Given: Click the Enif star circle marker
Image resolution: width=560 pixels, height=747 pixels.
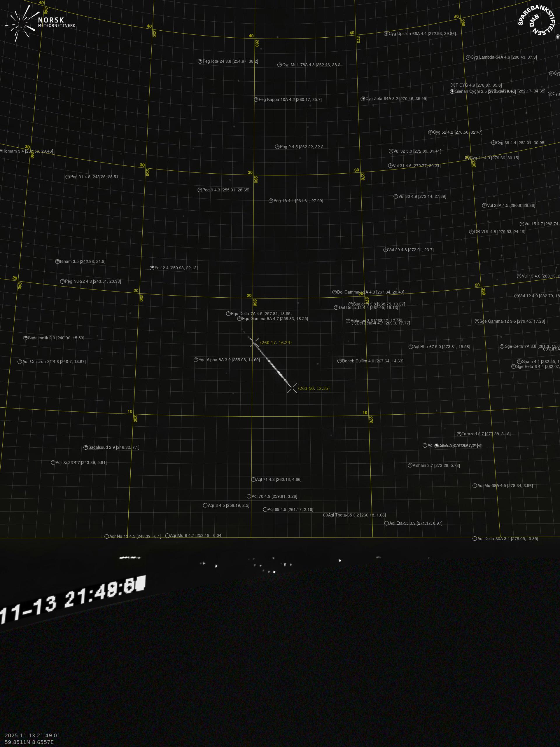Looking at the screenshot, I should pyautogui.click(x=152, y=268).
